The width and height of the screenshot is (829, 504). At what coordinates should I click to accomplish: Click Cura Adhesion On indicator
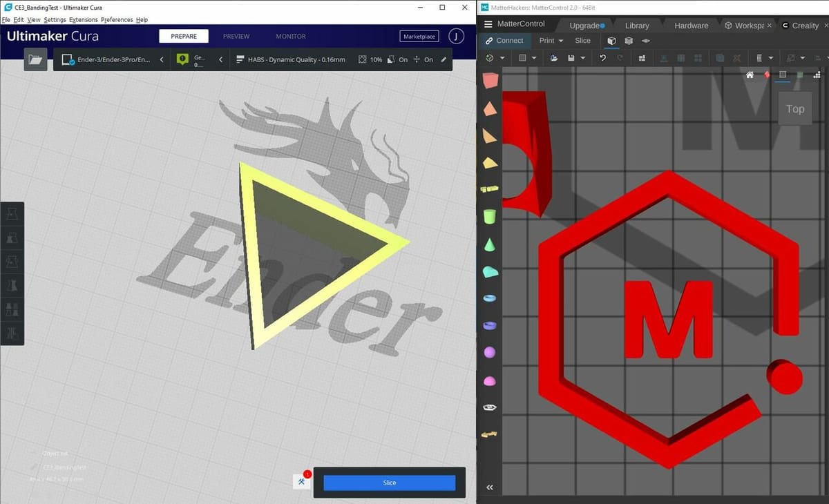[x=423, y=60]
